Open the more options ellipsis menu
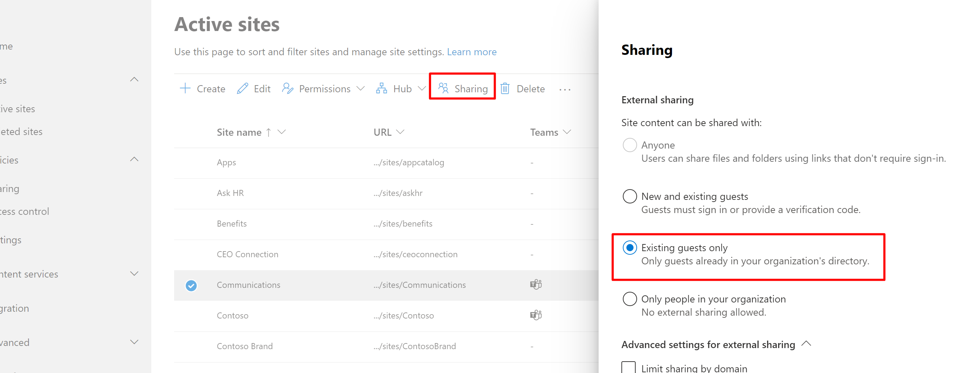This screenshot has width=980, height=373. [564, 89]
